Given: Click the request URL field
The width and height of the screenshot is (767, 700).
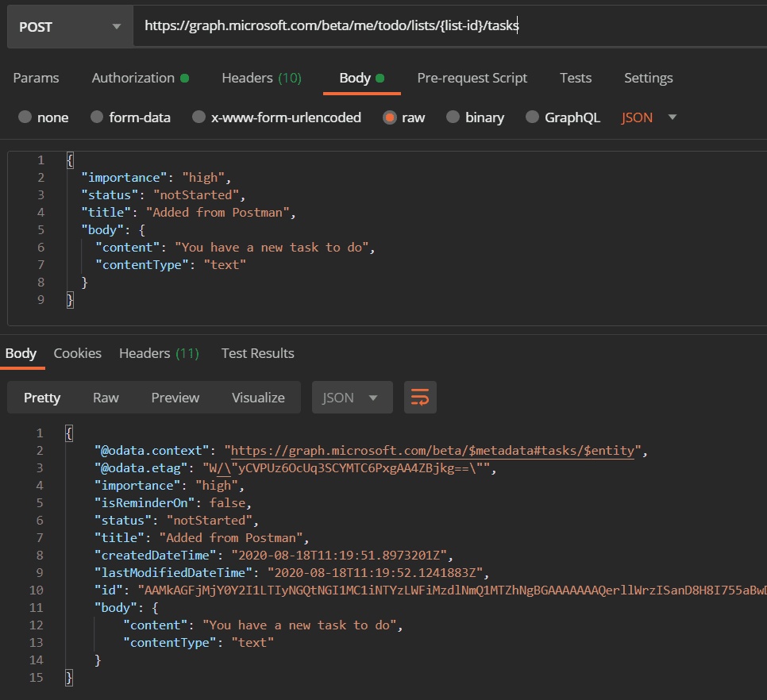Looking at the screenshot, I should click(450, 26).
